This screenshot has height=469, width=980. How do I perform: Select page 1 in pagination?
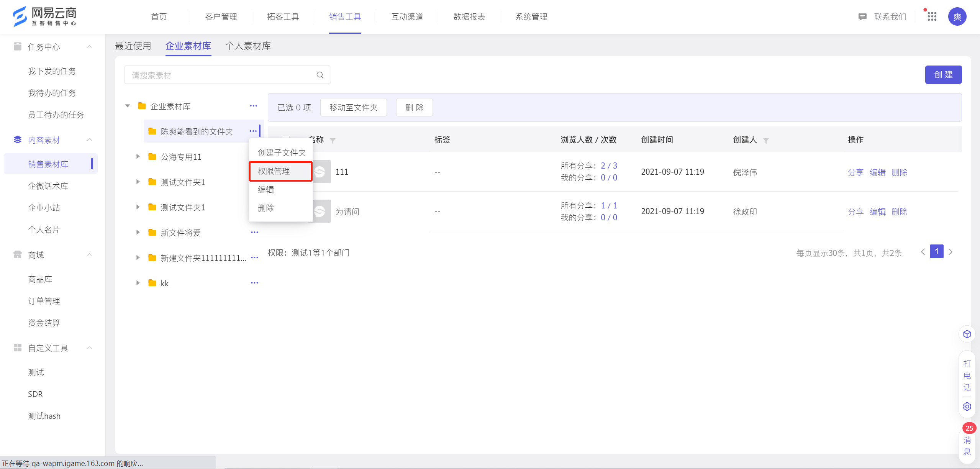pyautogui.click(x=936, y=251)
